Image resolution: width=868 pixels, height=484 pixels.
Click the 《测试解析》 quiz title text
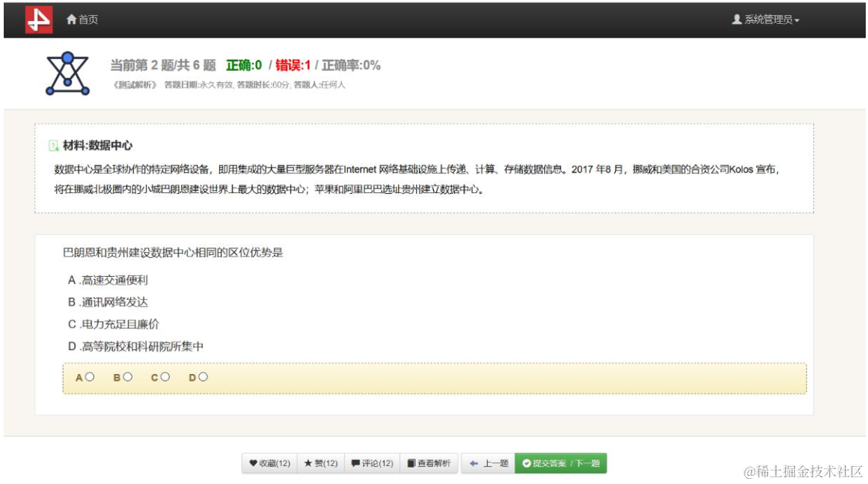(x=135, y=85)
